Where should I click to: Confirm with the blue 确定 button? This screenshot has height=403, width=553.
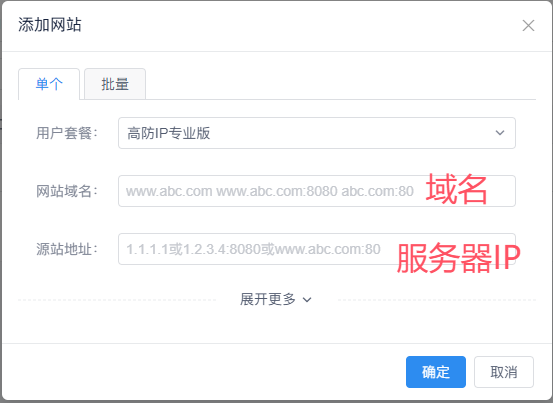coord(436,372)
